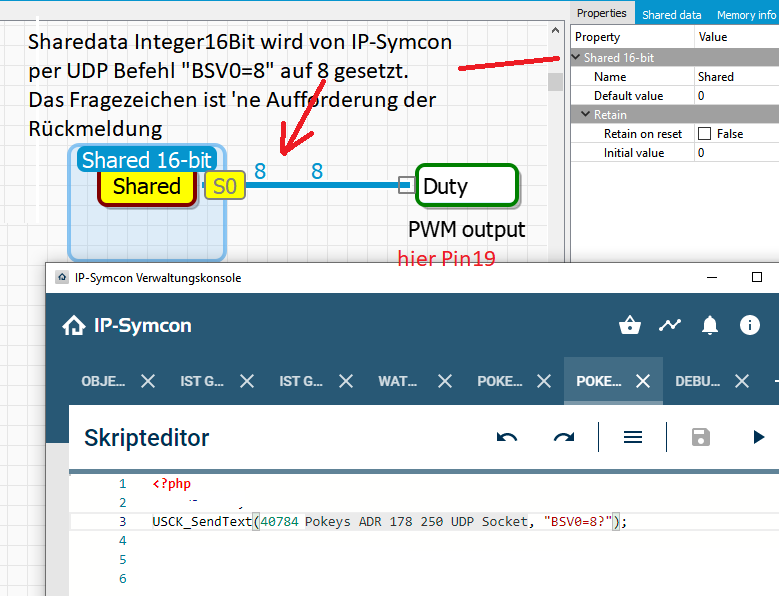
Task: Click the 'PWM output' label
Action: pos(467,229)
